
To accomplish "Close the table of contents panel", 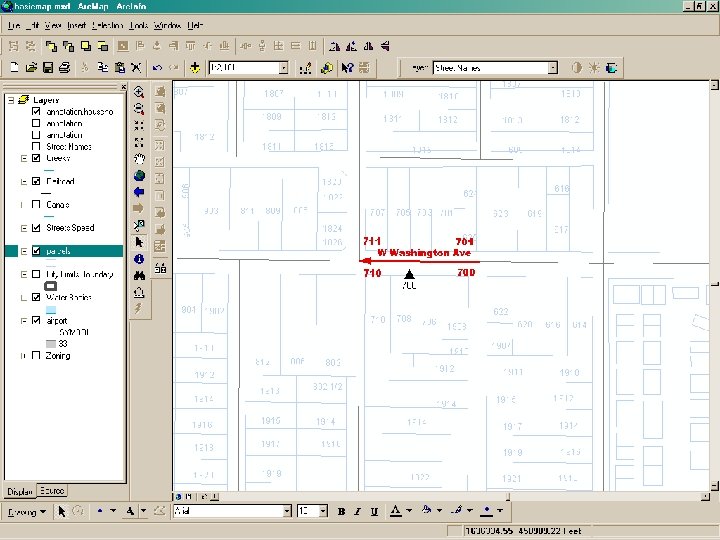I will [x=124, y=86].
